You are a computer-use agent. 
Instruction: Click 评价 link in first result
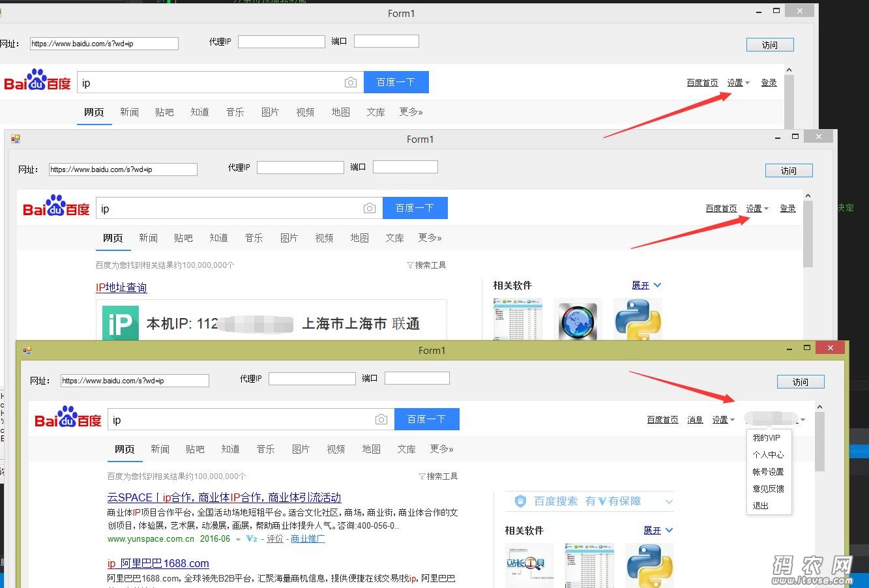pyautogui.click(x=275, y=539)
